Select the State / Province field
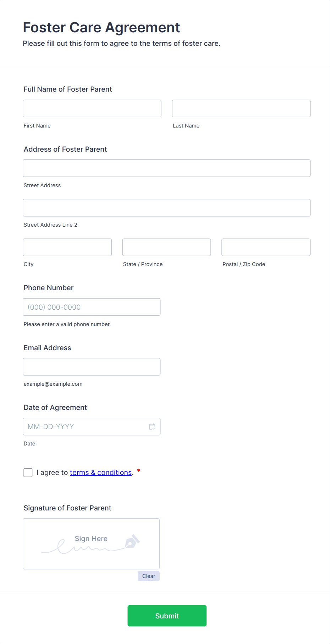Image resolution: width=330 pixels, height=644 pixels. 166,247
